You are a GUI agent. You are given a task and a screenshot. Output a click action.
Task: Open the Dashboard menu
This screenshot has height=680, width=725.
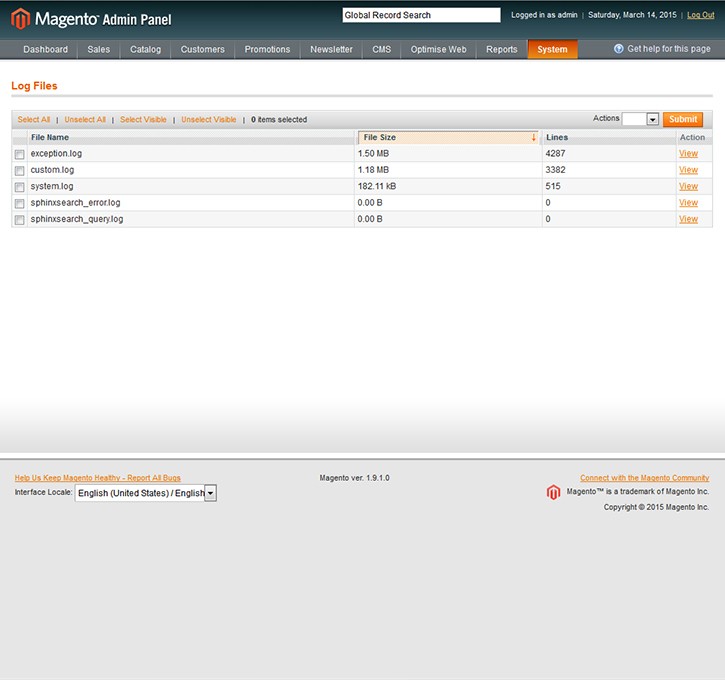click(x=45, y=49)
